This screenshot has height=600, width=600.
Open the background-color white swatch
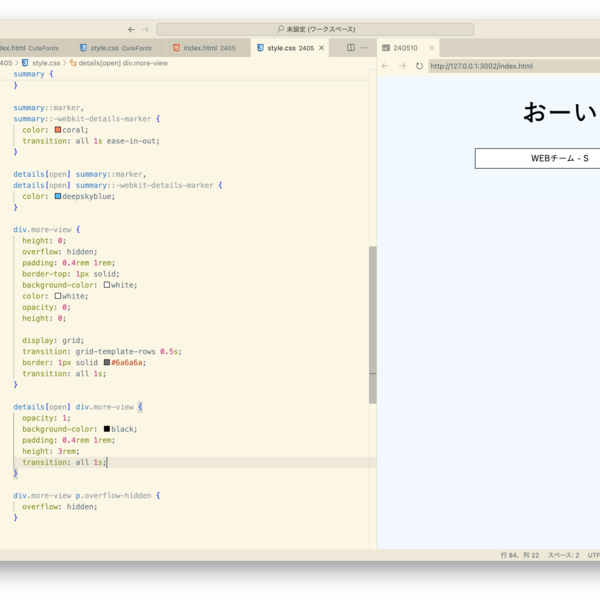[107, 285]
